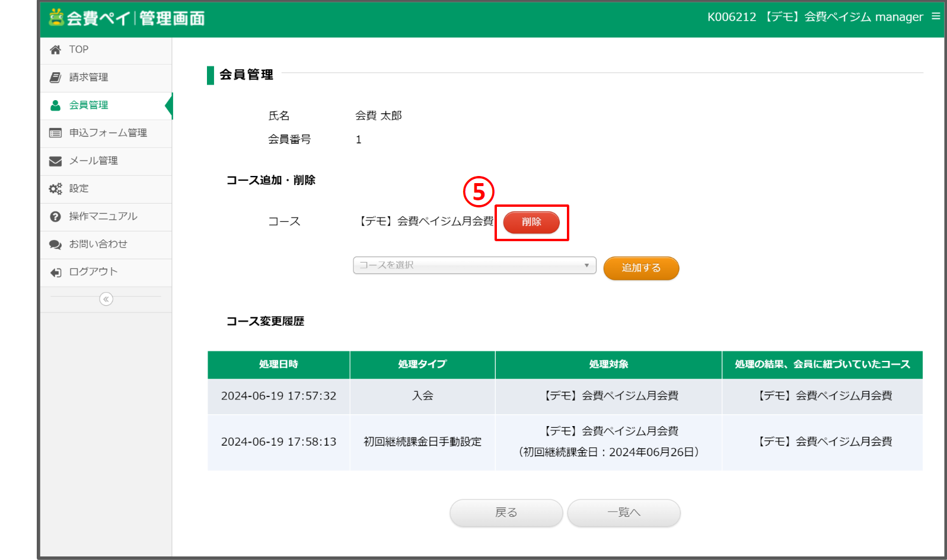Click the red 削除 button
The height and width of the screenshot is (560, 947).
click(531, 222)
